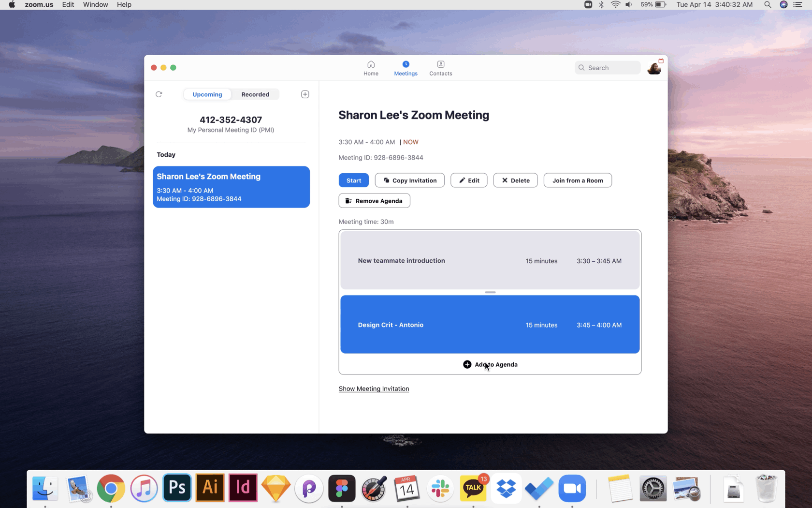Open the zoom.us menu
Viewport: 812px width, 508px height.
[x=39, y=4]
